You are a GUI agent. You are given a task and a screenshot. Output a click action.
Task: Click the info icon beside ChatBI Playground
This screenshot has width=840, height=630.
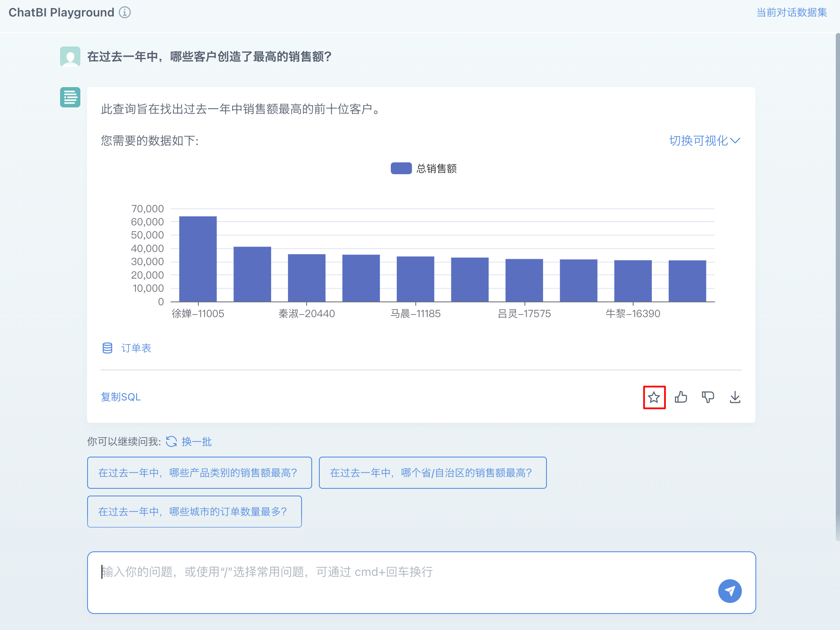coord(125,12)
